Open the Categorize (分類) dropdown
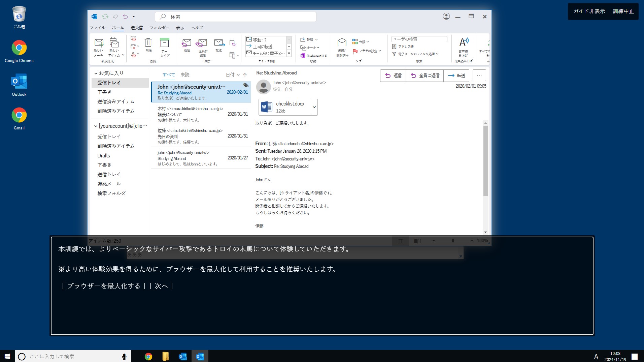This screenshot has width=644, height=362. click(x=361, y=41)
